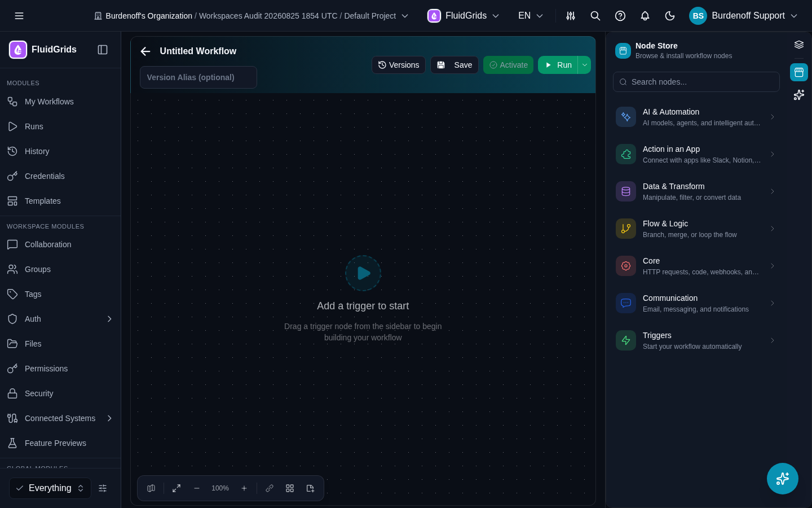
Task: Click the fit view expand icon
Action: tap(176, 488)
